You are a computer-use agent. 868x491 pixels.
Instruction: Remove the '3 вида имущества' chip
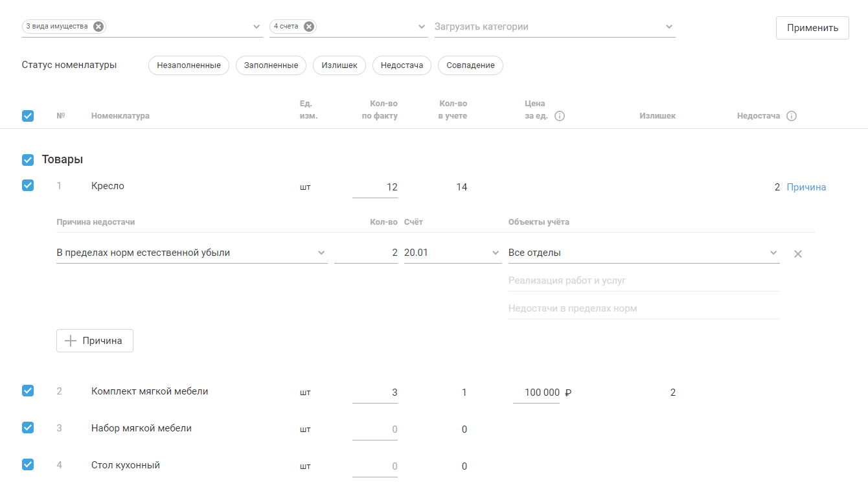click(x=98, y=27)
